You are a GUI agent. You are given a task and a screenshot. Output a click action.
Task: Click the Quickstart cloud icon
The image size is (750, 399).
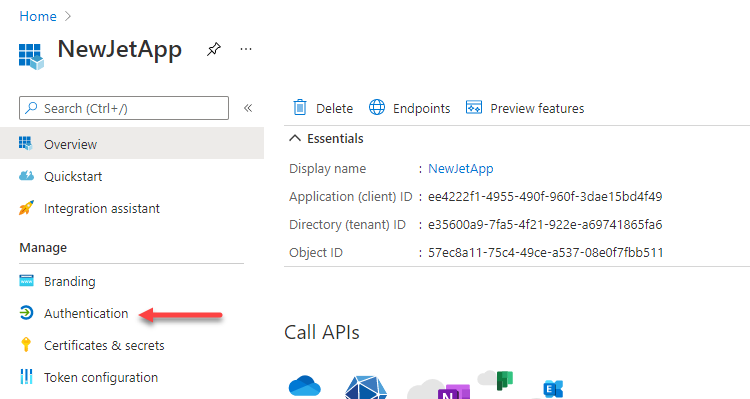tap(26, 176)
